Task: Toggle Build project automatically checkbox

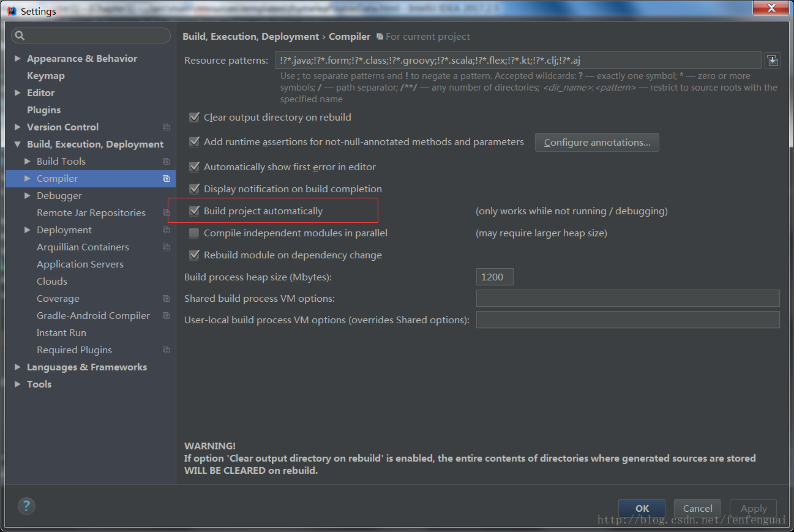Action: tap(194, 211)
